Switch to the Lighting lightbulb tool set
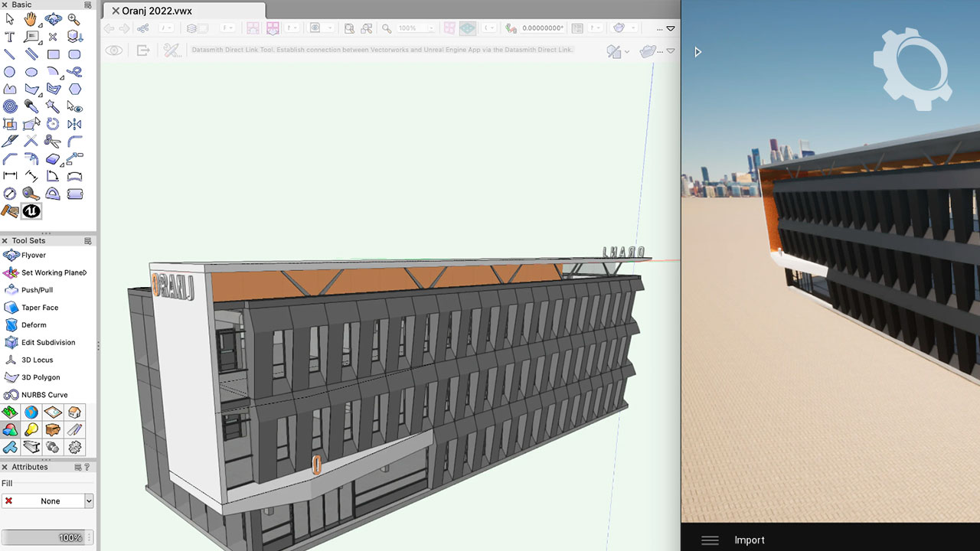The image size is (980, 551). pos(31,430)
